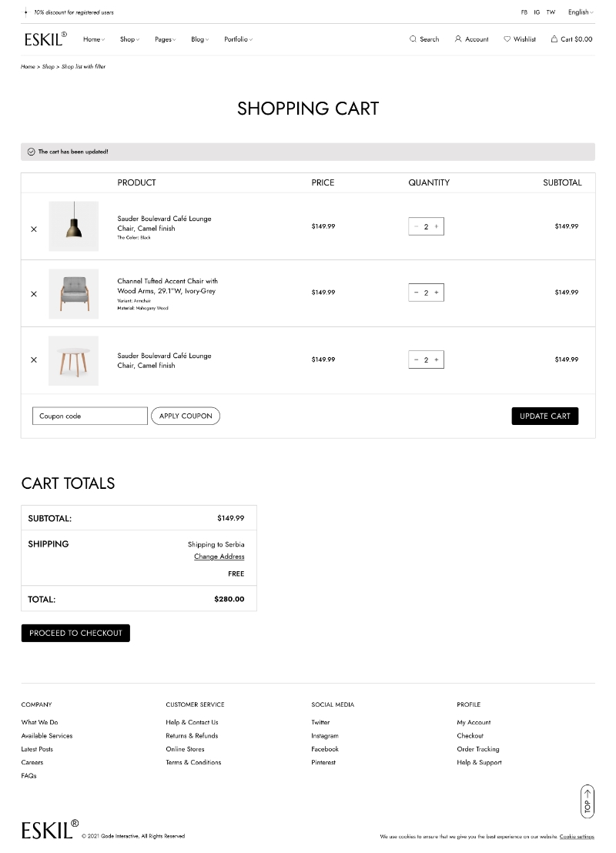Open the Cart bag icon
Image resolution: width=616 pixels, height=853 pixels.
pos(554,39)
